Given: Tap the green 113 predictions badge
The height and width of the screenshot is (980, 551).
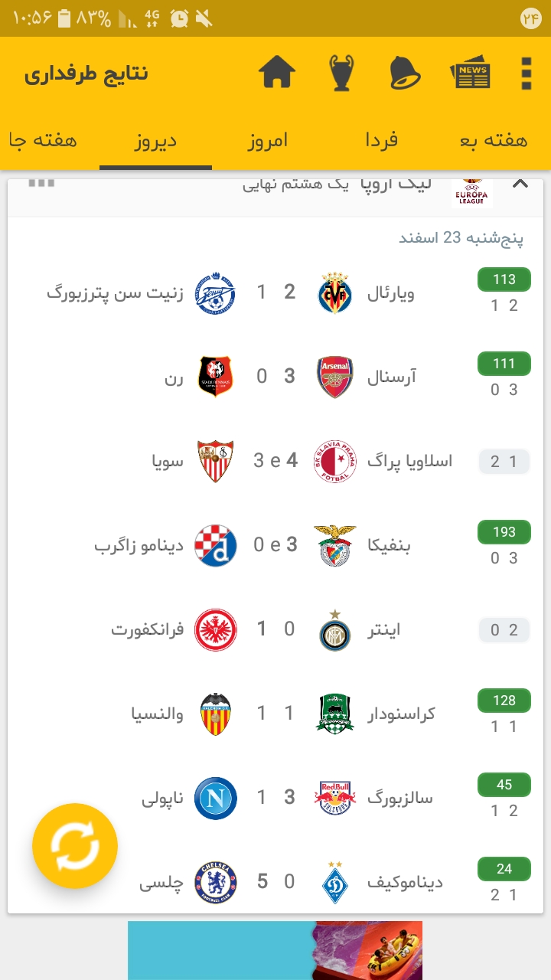Looking at the screenshot, I should (504, 279).
